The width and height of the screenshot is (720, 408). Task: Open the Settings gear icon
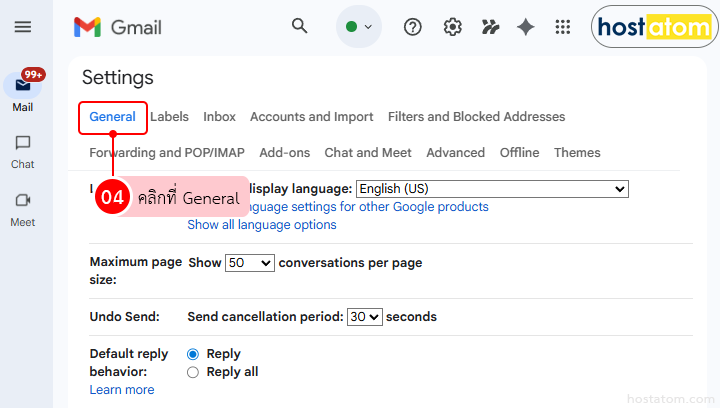452,27
